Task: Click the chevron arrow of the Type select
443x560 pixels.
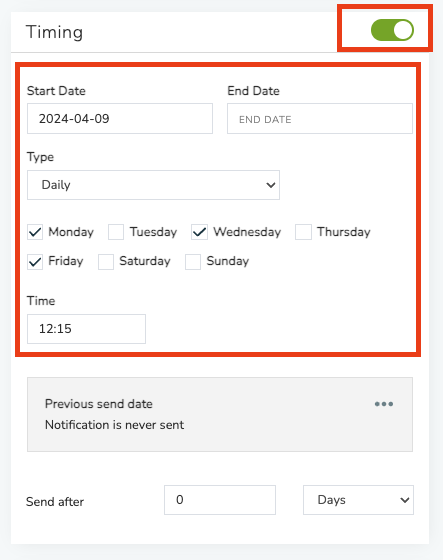Action: pos(271,185)
